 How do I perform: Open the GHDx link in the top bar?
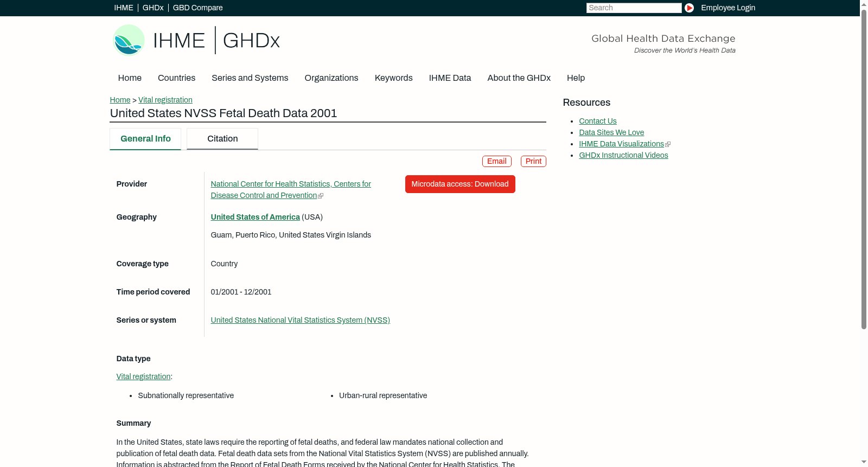click(153, 8)
